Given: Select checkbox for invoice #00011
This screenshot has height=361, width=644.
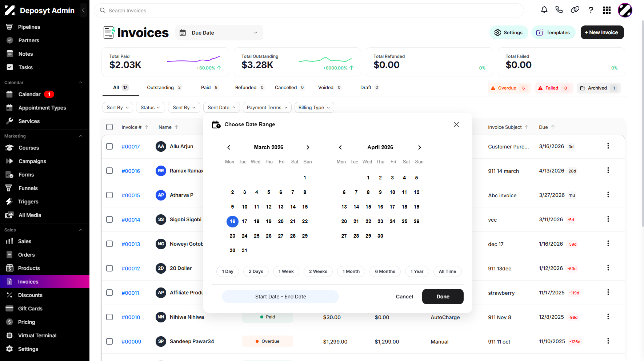Looking at the screenshot, I should pos(109,293).
